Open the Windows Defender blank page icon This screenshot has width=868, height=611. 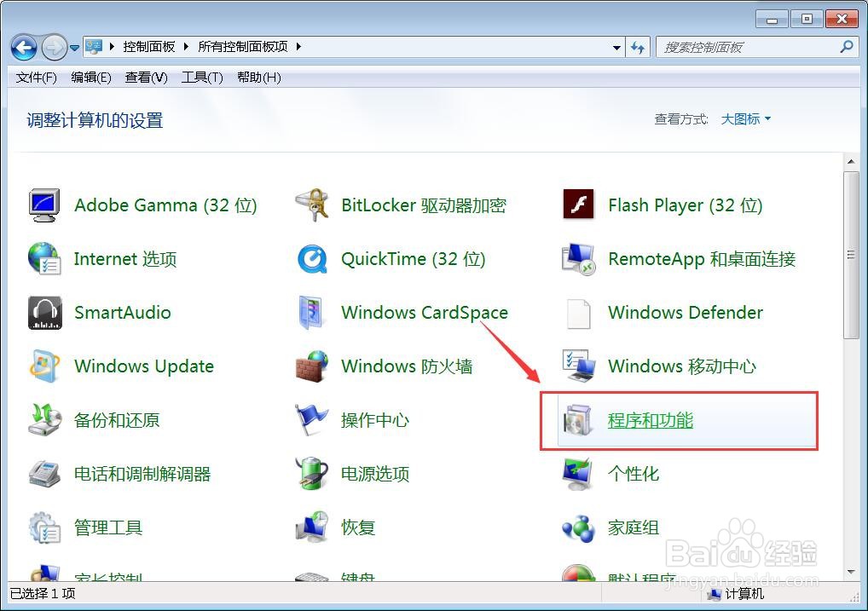point(578,314)
